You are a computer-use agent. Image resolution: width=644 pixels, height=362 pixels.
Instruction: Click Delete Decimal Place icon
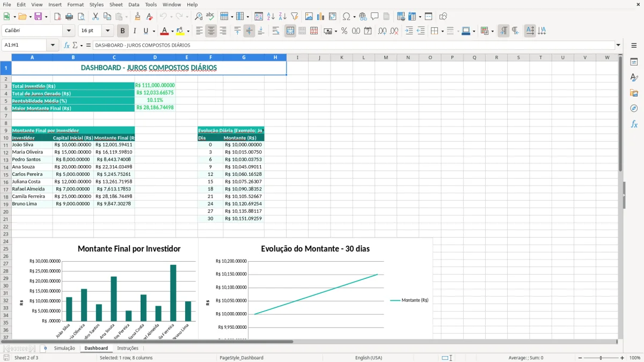(x=394, y=31)
